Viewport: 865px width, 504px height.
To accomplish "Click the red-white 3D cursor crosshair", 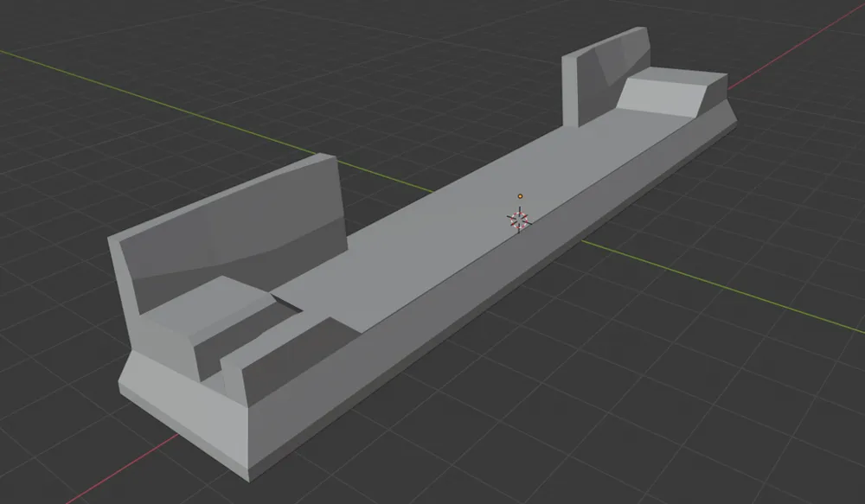I will [x=518, y=220].
